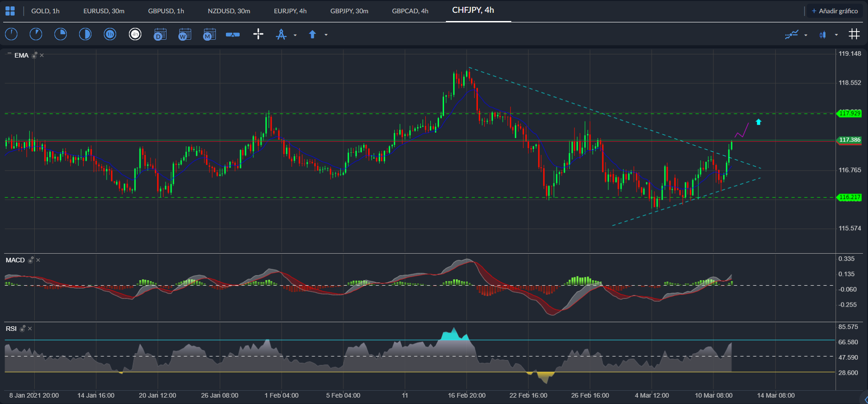Select the 117.929 green price level label

coord(849,113)
